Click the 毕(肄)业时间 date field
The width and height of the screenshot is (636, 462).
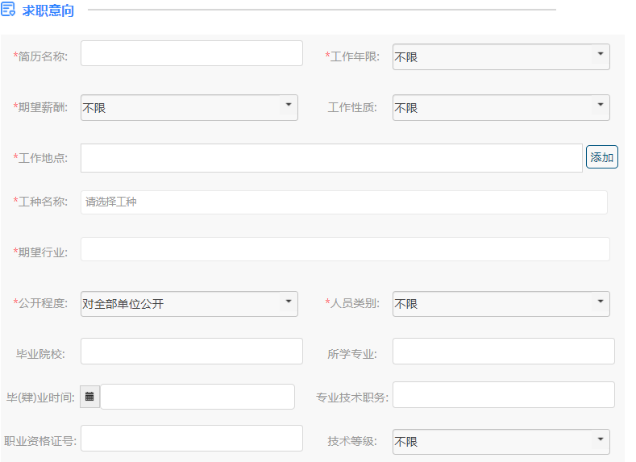(x=198, y=397)
